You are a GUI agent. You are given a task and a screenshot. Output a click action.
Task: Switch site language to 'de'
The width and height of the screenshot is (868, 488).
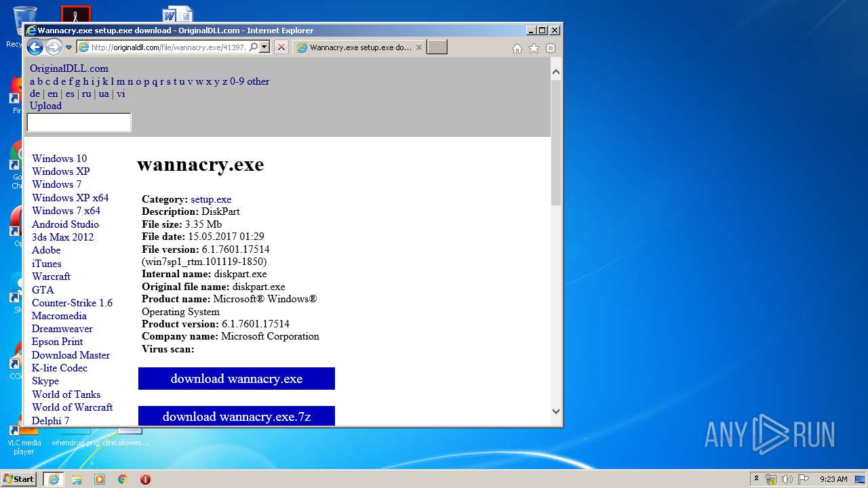[35, 94]
